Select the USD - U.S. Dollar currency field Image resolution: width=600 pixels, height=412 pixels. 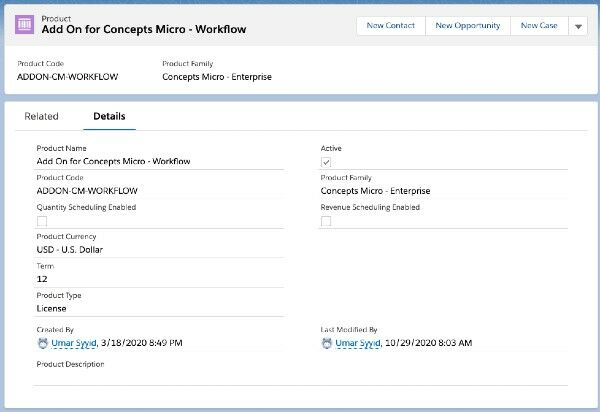69,249
